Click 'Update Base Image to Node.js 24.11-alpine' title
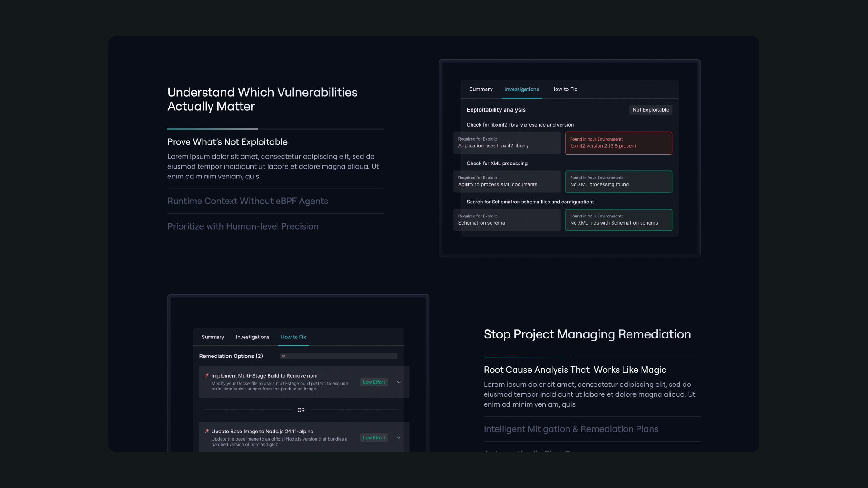This screenshot has width=868, height=488. [262, 432]
